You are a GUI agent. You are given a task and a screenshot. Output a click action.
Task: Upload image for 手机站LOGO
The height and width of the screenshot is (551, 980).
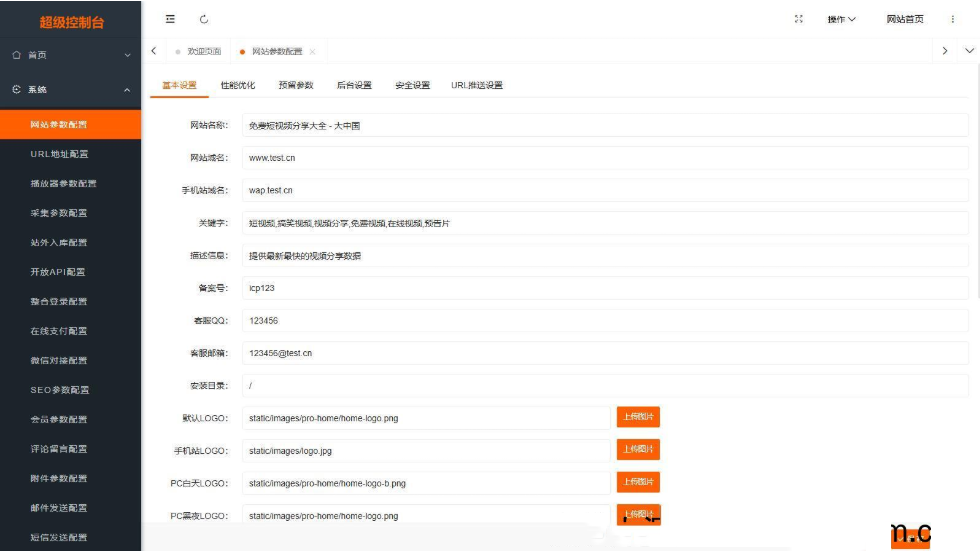pyautogui.click(x=638, y=449)
